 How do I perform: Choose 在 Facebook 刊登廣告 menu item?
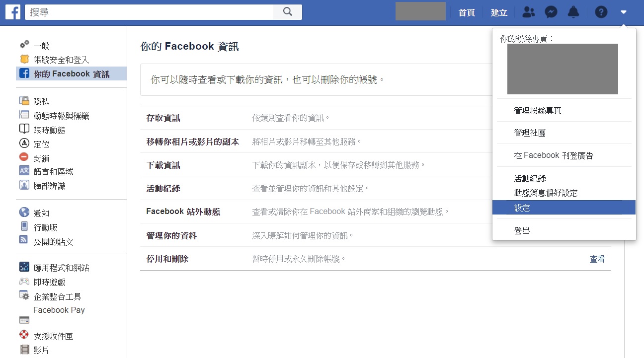coord(554,155)
